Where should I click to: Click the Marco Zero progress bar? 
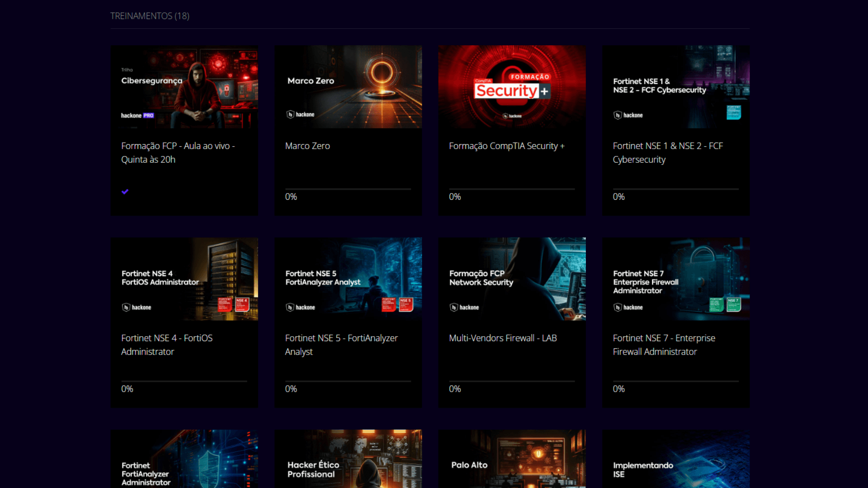(x=348, y=189)
